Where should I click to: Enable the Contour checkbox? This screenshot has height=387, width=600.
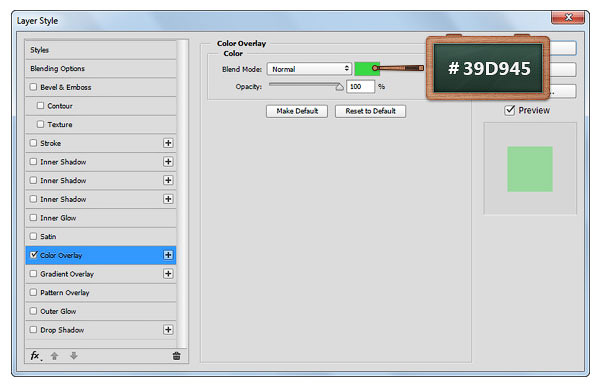tap(41, 105)
